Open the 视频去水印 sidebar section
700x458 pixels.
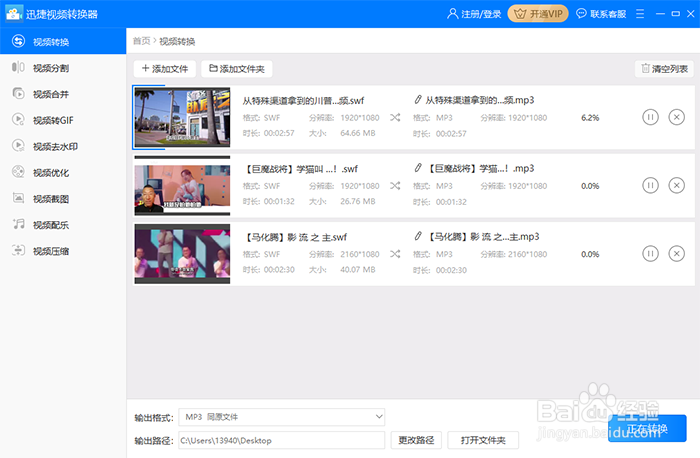click(x=63, y=146)
